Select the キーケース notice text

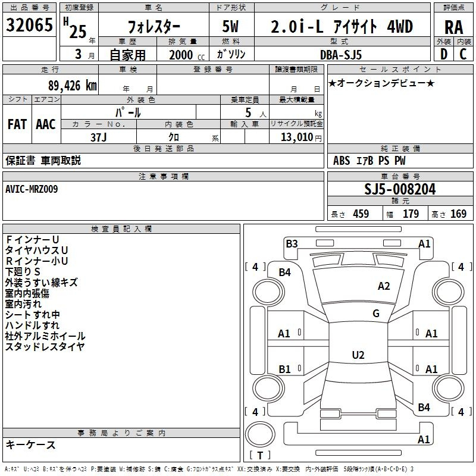[x=30, y=444]
